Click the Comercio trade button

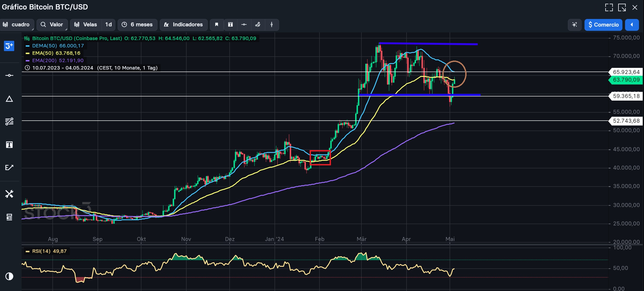(x=603, y=25)
